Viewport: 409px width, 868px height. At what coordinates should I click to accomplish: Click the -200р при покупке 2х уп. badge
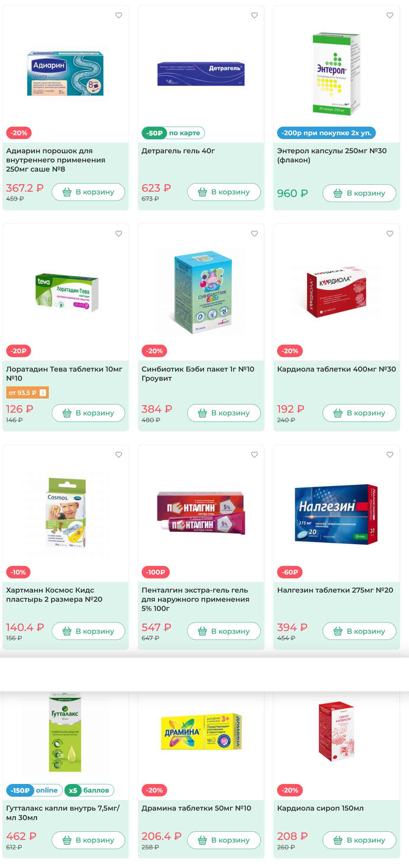tap(326, 133)
